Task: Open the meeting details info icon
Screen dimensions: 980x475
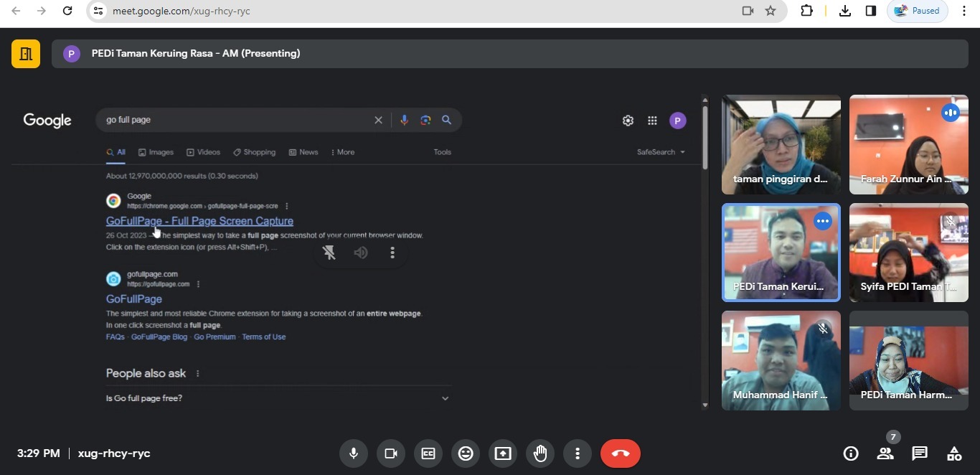Action: pyautogui.click(x=851, y=453)
